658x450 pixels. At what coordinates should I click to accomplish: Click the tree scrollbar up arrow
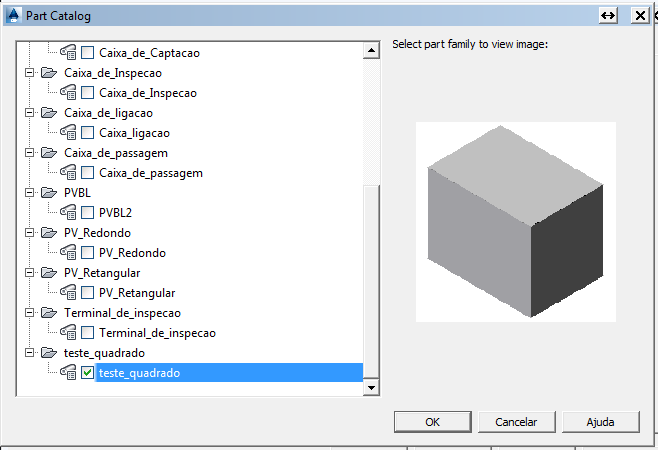pyautogui.click(x=371, y=51)
